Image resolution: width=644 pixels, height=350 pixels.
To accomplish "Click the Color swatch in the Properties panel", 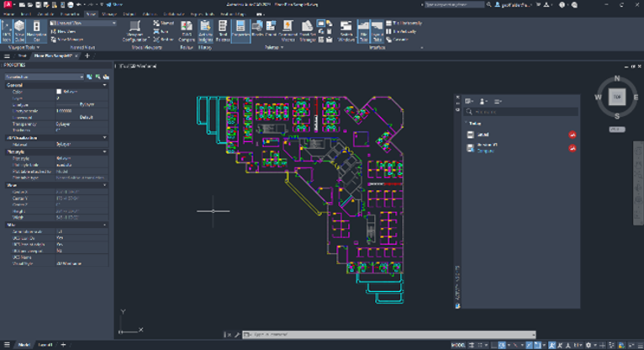I will (x=59, y=92).
